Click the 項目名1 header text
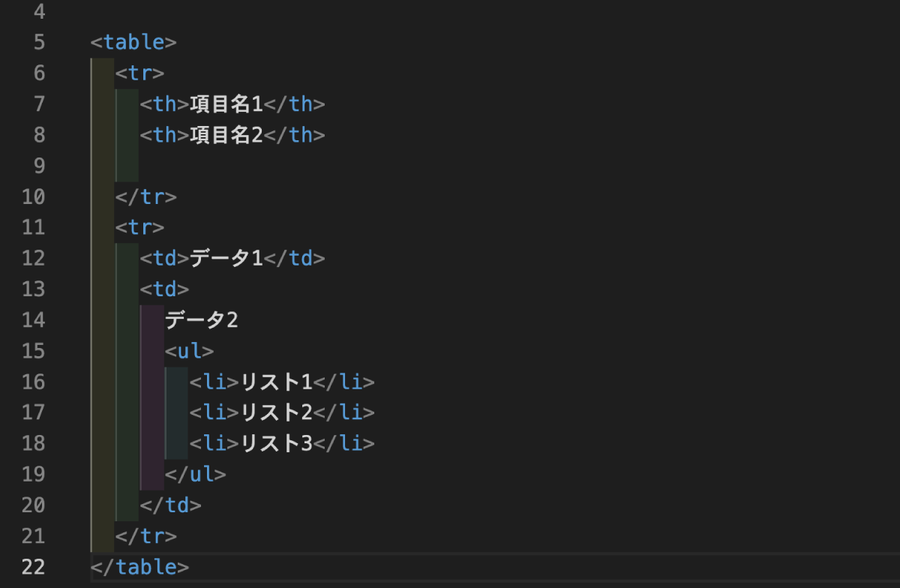900x588 pixels. [x=226, y=103]
